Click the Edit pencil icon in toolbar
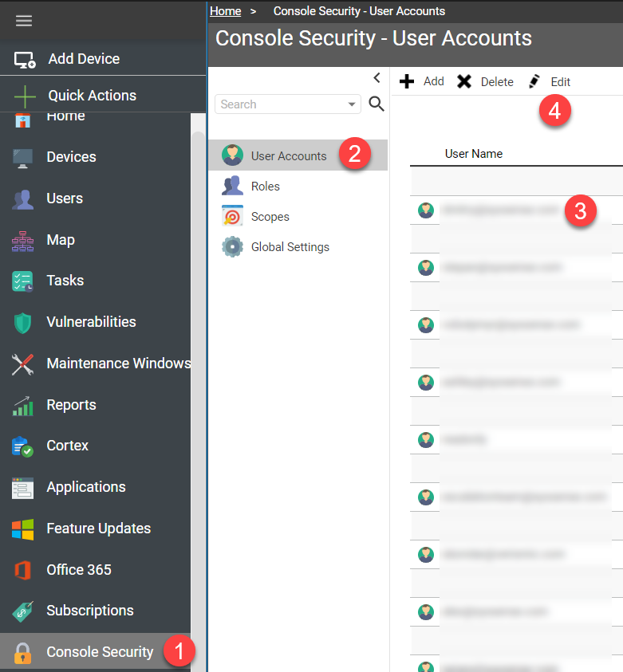The image size is (623, 672). 534,81
